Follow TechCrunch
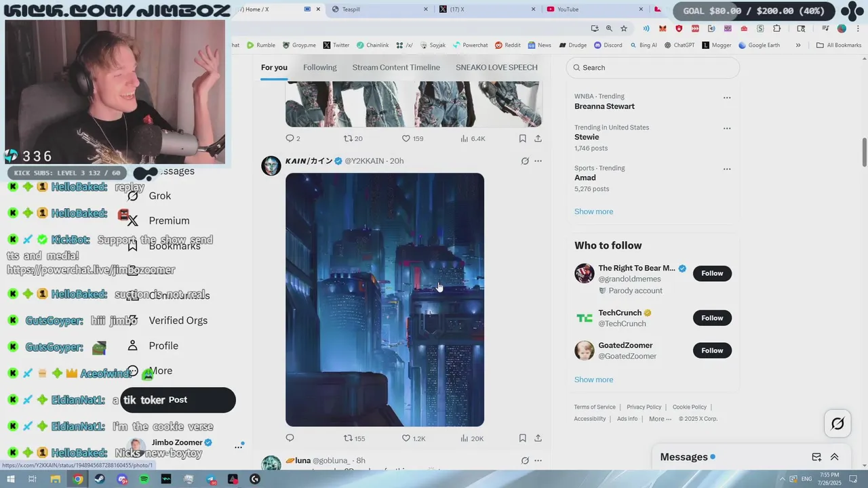Viewport: 868px width, 488px height. 712,318
